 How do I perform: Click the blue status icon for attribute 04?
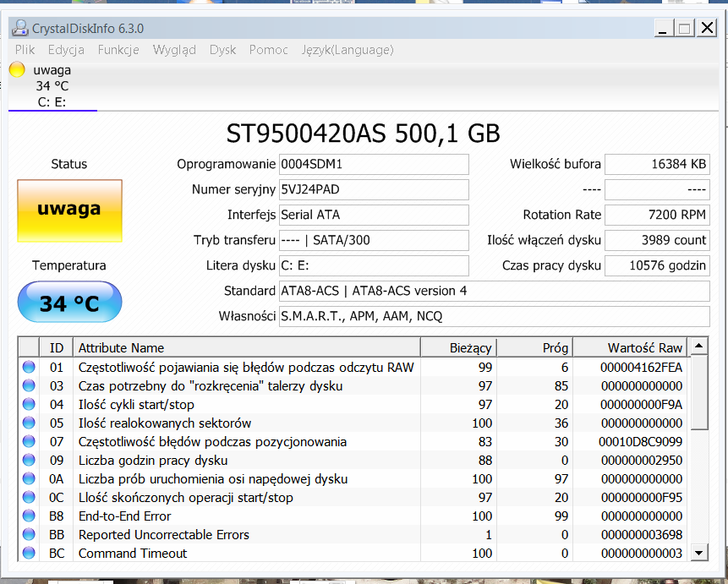coord(29,404)
